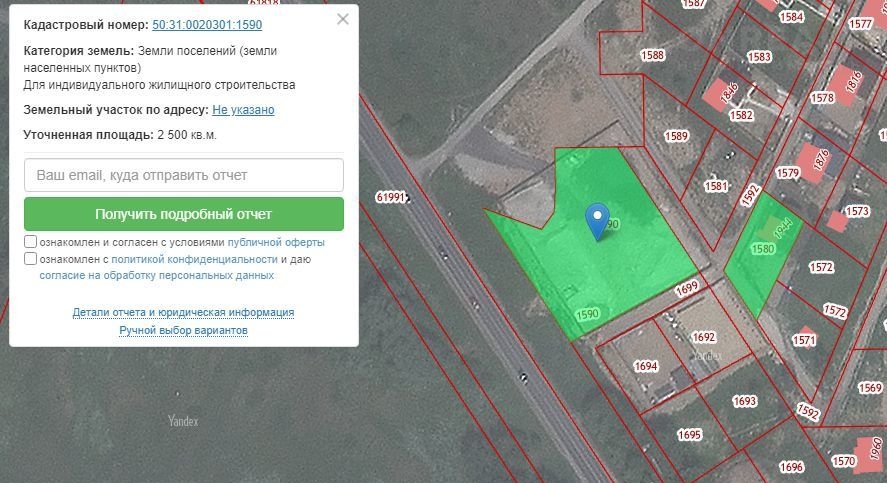Click the blue location pin marker
Screen dimensions: 887x483
[597, 218]
